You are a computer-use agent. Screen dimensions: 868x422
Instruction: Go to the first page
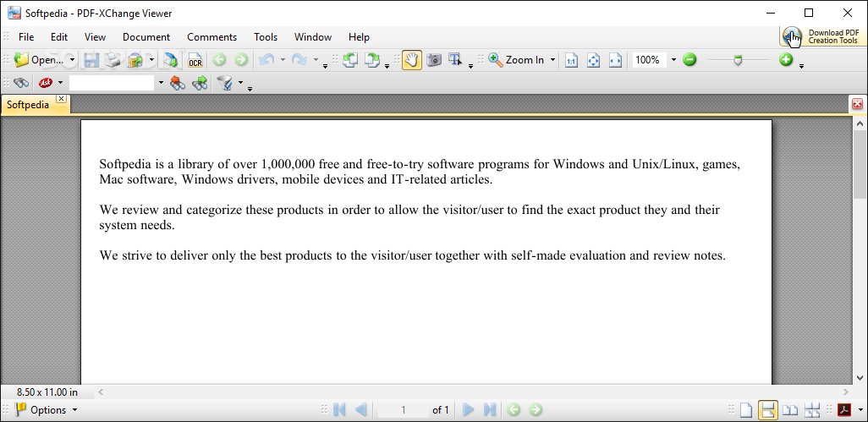pyautogui.click(x=339, y=410)
